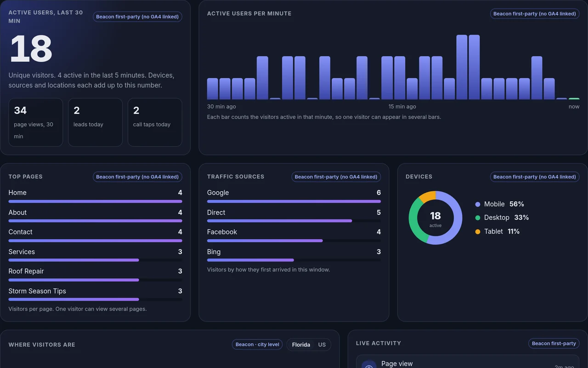Click the donut chart center showing 18 active
Screen dimensions: 588x368
(x=435, y=218)
